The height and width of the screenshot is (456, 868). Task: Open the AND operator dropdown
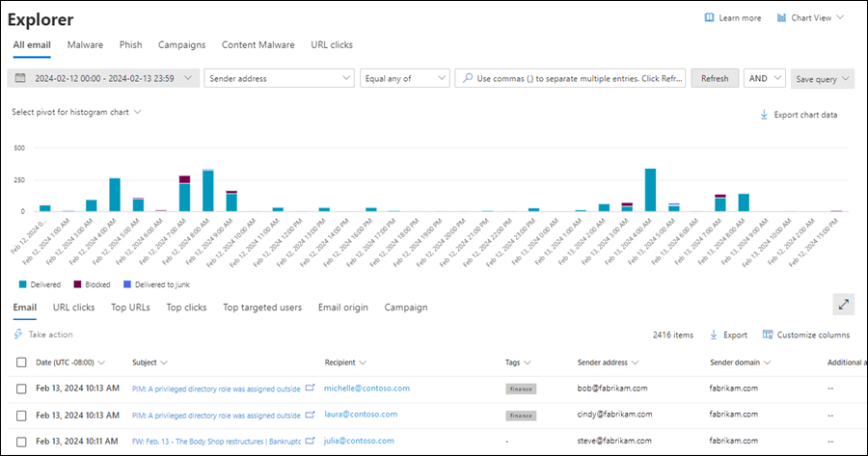(x=764, y=78)
